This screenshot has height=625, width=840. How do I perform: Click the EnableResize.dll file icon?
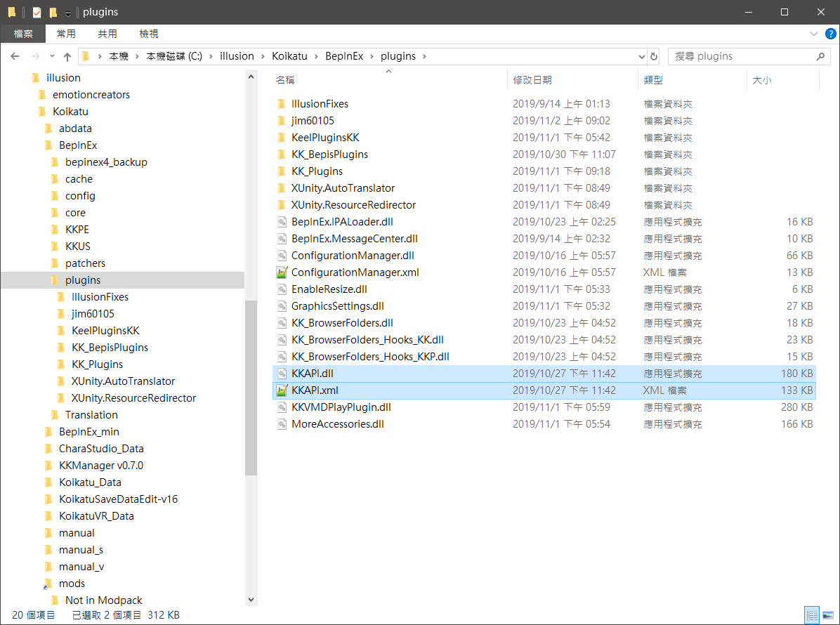(x=282, y=290)
